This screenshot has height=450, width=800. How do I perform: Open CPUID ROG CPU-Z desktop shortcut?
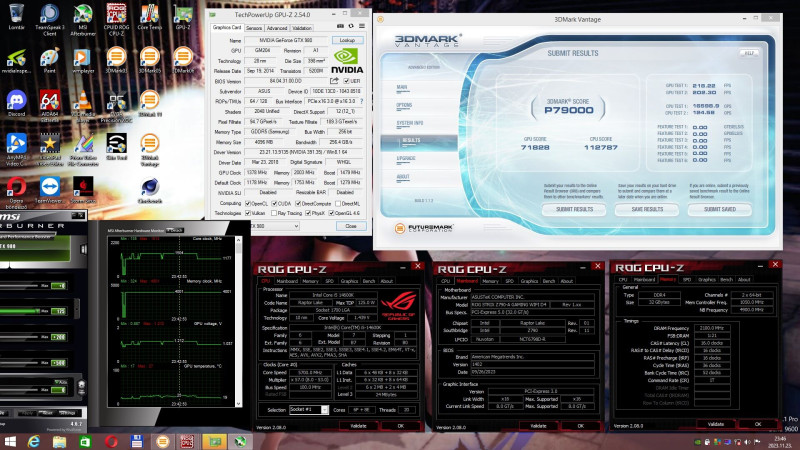pyautogui.click(x=116, y=19)
